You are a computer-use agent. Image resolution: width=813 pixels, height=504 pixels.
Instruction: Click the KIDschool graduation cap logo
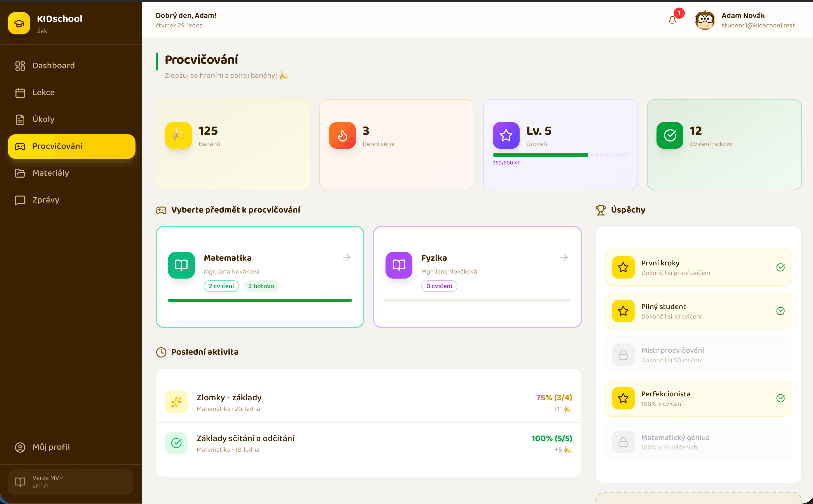[19, 23]
